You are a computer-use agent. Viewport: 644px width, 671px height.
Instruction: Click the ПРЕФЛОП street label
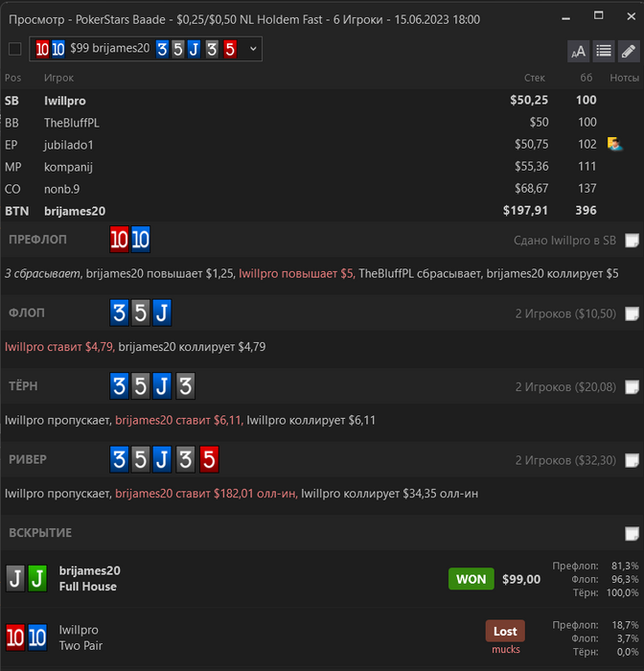coord(37,240)
